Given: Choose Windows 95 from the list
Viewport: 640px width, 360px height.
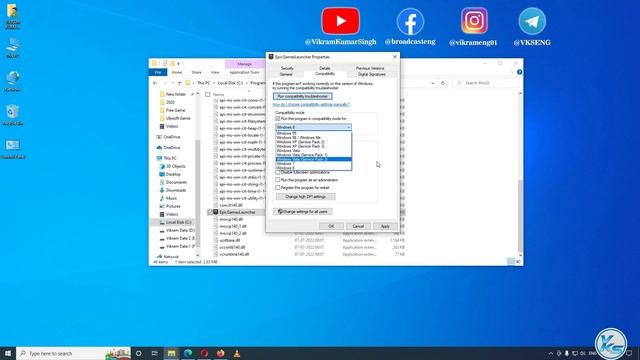Looking at the screenshot, I should [313, 133].
